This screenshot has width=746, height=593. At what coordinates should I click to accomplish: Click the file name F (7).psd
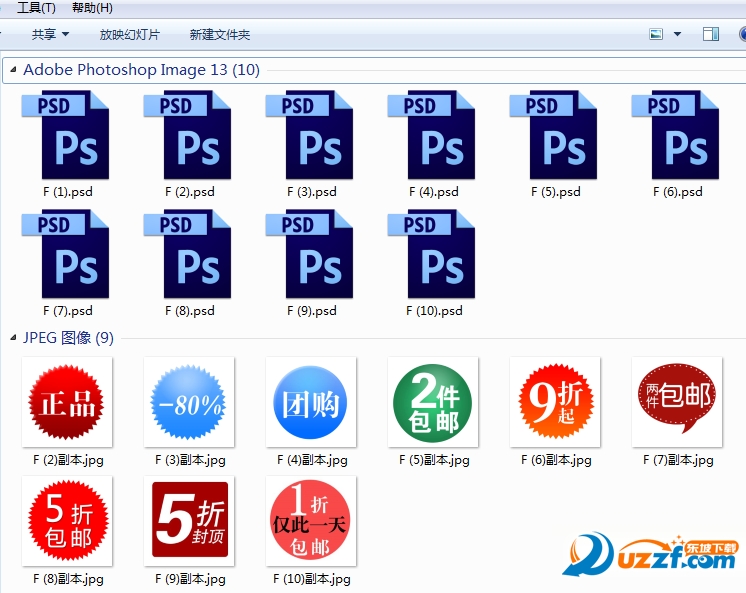pyautogui.click(x=68, y=311)
